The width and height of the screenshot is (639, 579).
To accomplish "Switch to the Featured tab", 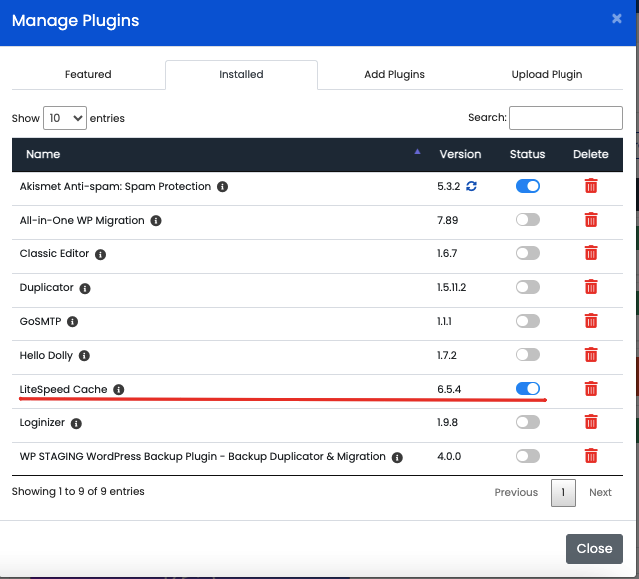I will [88, 75].
